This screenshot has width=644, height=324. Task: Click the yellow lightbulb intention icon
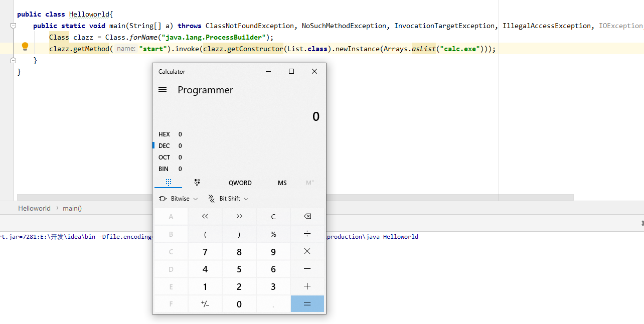[25, 47]
